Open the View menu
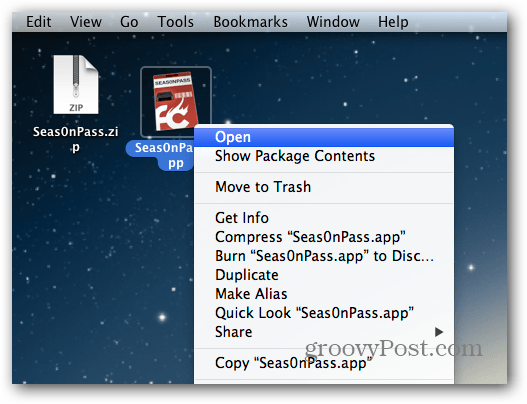 pos(86,22)
